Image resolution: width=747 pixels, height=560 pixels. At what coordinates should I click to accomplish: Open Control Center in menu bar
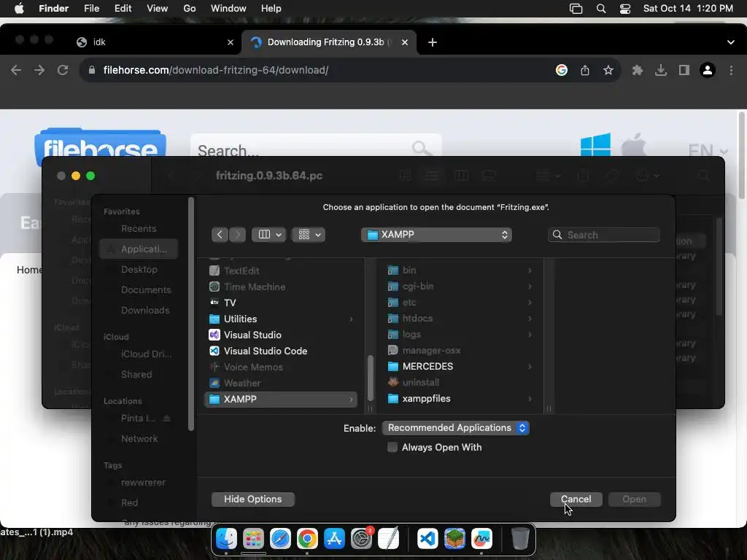click(x=625, y=9)
